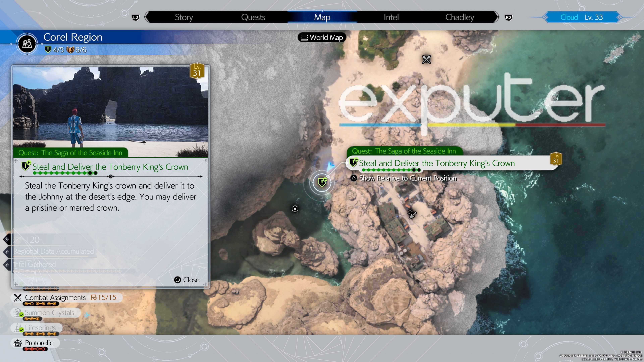This screenshot has width=644, height=362.
Task: Select Combat Assignments list entry
Action: [x=67, y=297]
